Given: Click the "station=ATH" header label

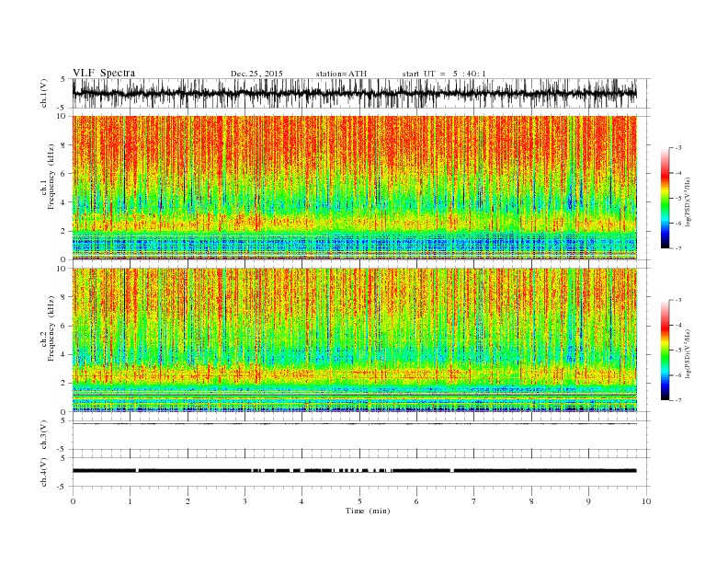Looking at the screenshot, I should [341, 74].
